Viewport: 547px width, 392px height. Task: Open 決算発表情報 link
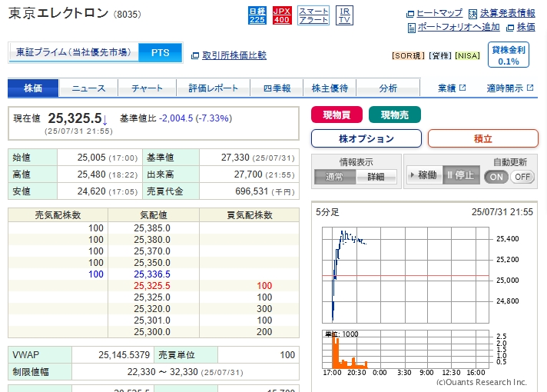click(x=508, y=13)
